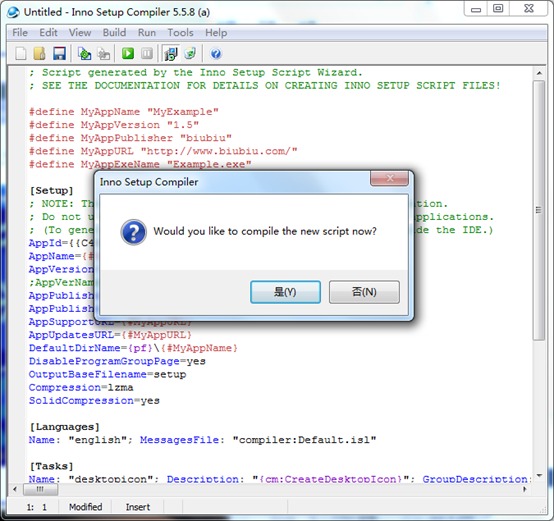Close the Inno Setup Compiler dialog
Image resolution: width=554 pixels, height=521 pixels.
390,178
